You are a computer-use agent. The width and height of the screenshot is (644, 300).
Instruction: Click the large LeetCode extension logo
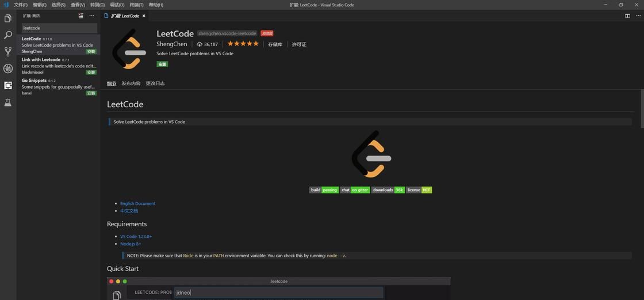[129, 50]
